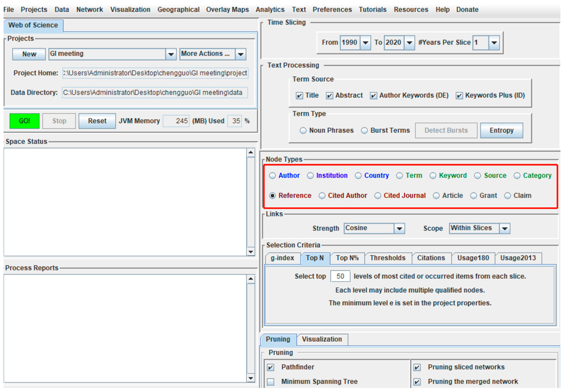This screenshot has width=563, height=392.
Task: Open the From year dropdown
Action: coord(365,43)
